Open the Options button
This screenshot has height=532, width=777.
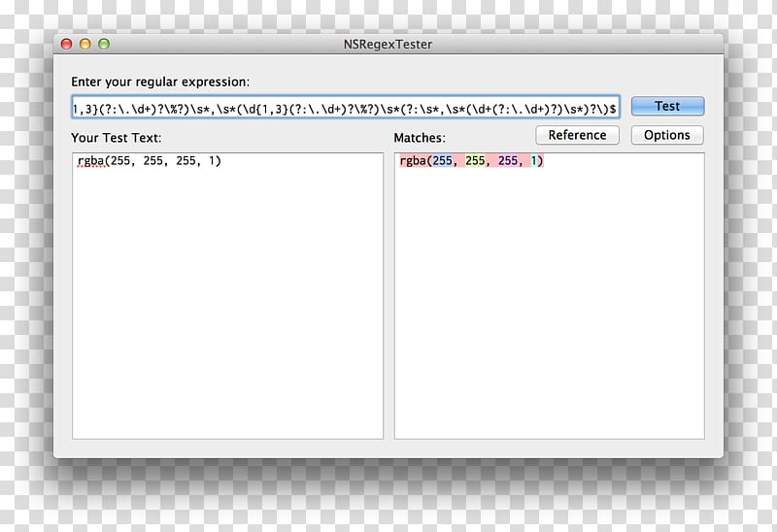[x=667, y=135]
